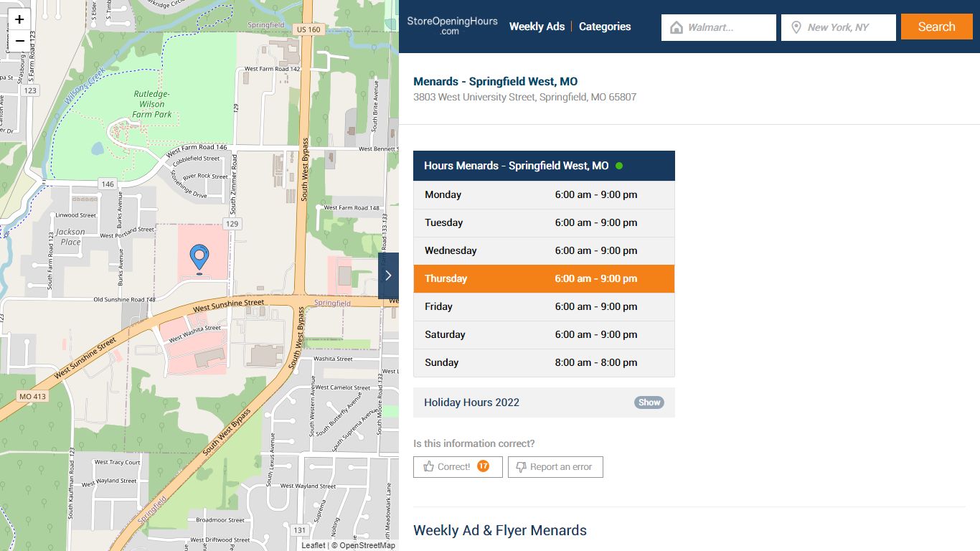The image size is (980, 551).
Task: Click the blue Menards location pin
Action: pyautogui.click(x=199, y=259)
